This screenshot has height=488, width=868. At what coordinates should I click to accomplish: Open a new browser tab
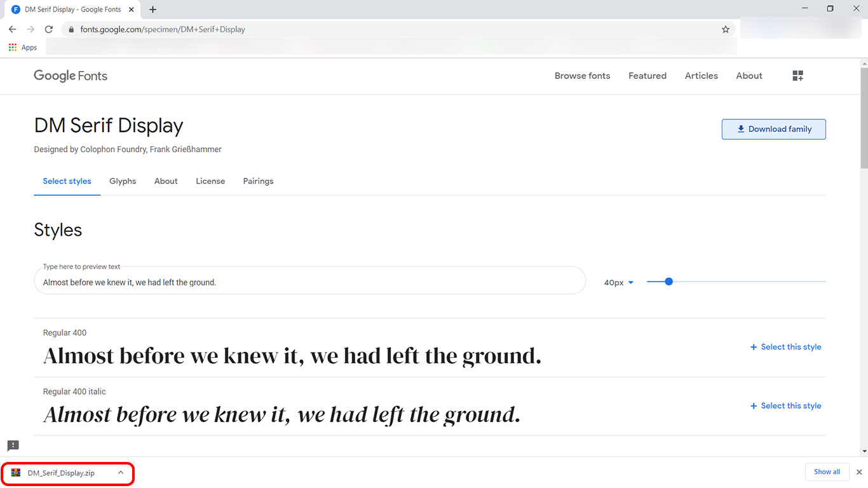153,10
